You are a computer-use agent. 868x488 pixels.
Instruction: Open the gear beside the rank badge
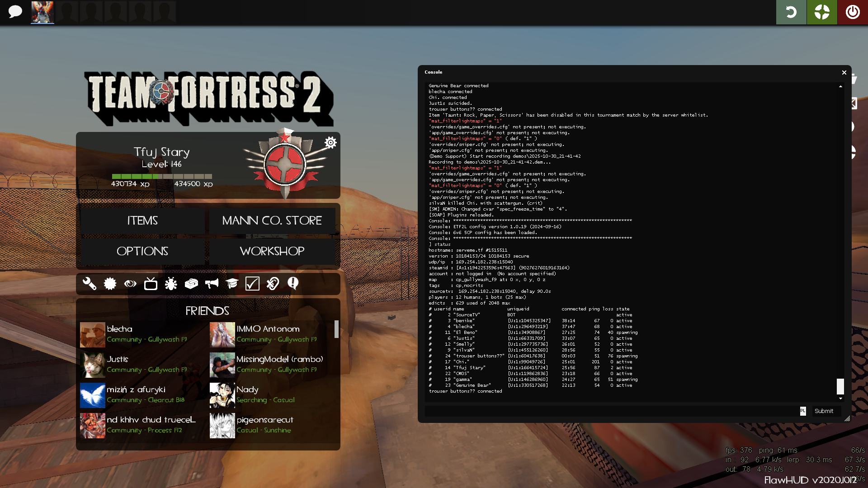coord(330,143)
